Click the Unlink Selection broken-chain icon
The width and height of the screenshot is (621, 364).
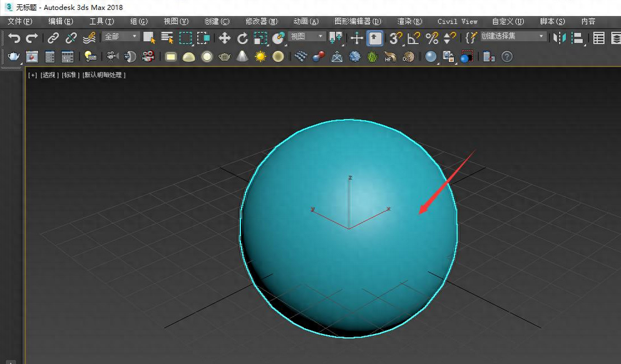click(x=71, y=38)
